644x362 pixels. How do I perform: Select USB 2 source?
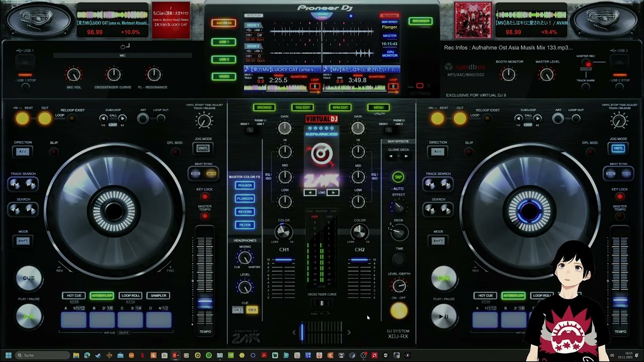click(x=224, y=59)
